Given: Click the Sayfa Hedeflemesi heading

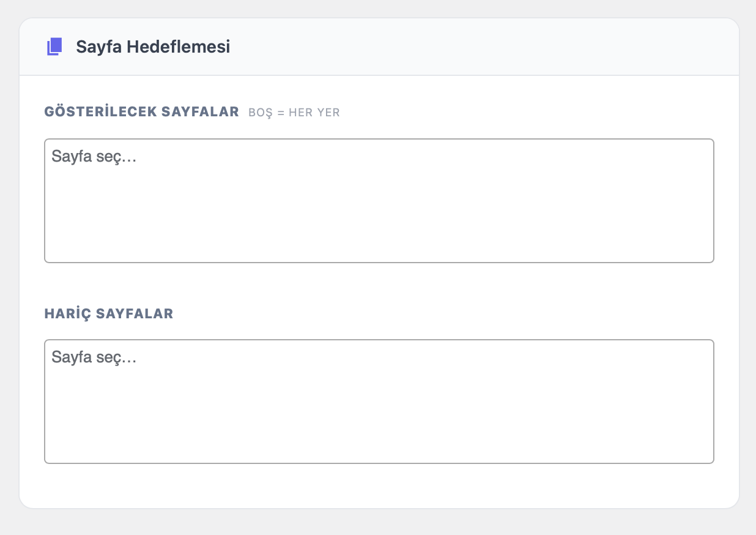Looking at the screenshot, I should coord(153,47).
